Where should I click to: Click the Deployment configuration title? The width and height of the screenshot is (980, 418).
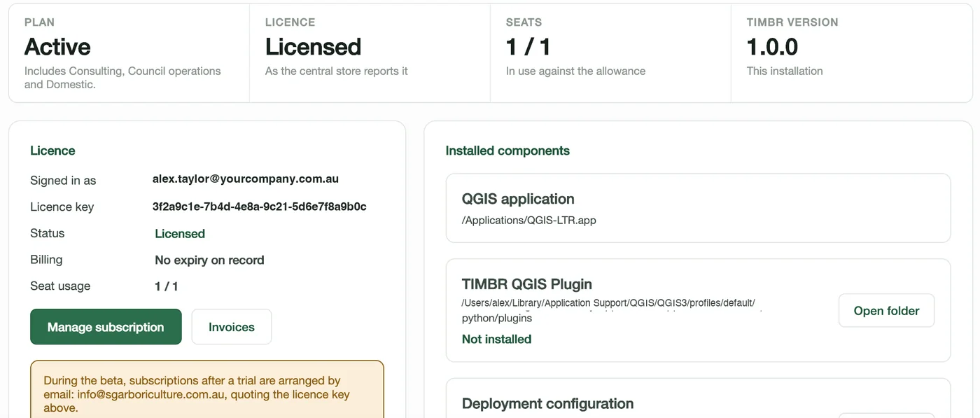tap(547, 404)
